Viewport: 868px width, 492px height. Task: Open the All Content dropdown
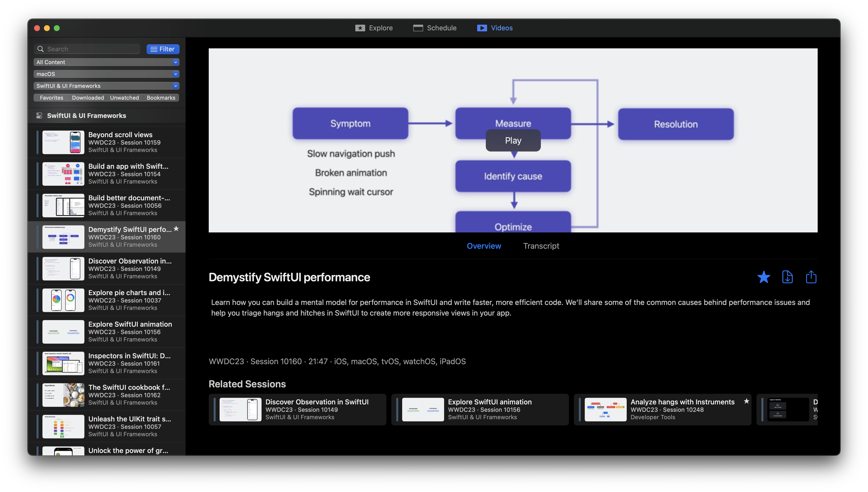click(x=106, y=62)
